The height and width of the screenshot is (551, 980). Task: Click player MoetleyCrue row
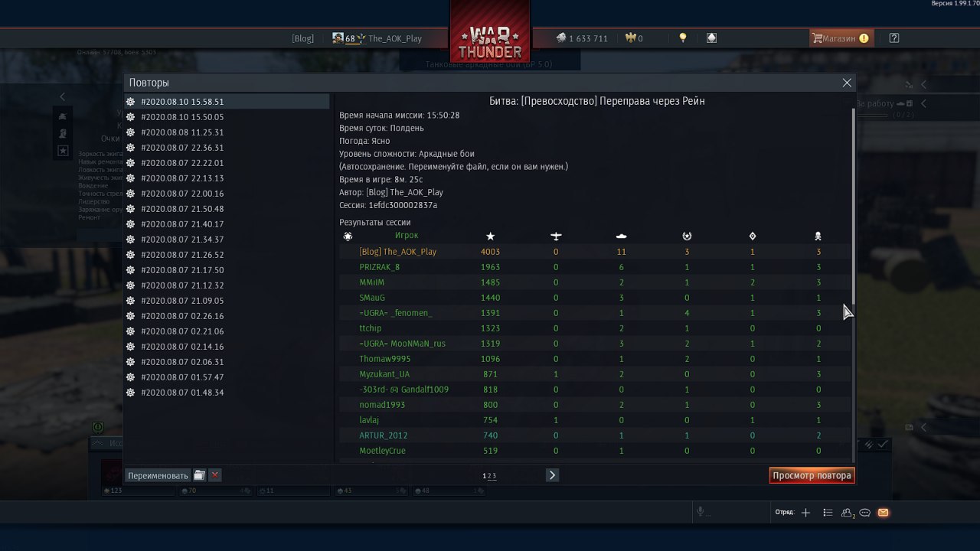pyautogui.click(x=594, y=451)
